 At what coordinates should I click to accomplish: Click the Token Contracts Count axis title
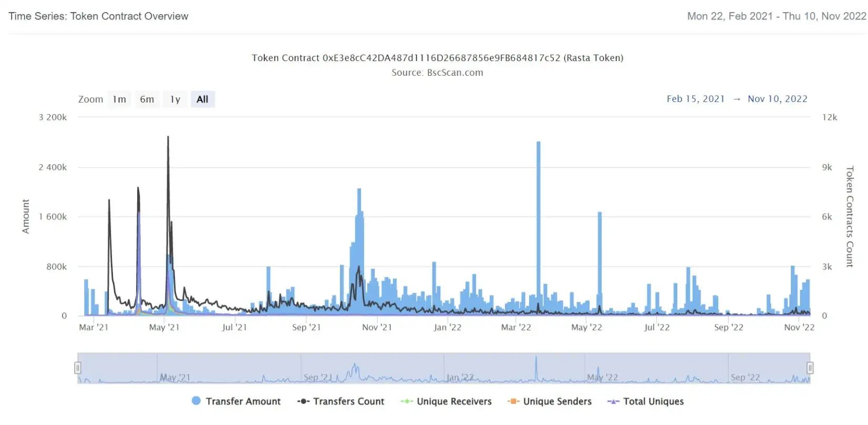click(850, 217)
